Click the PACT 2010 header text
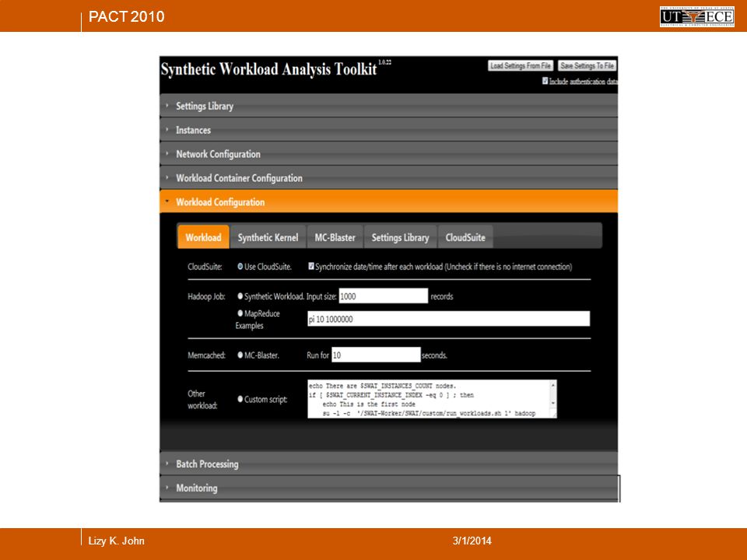The image size is (747, 560). [126, 16]
